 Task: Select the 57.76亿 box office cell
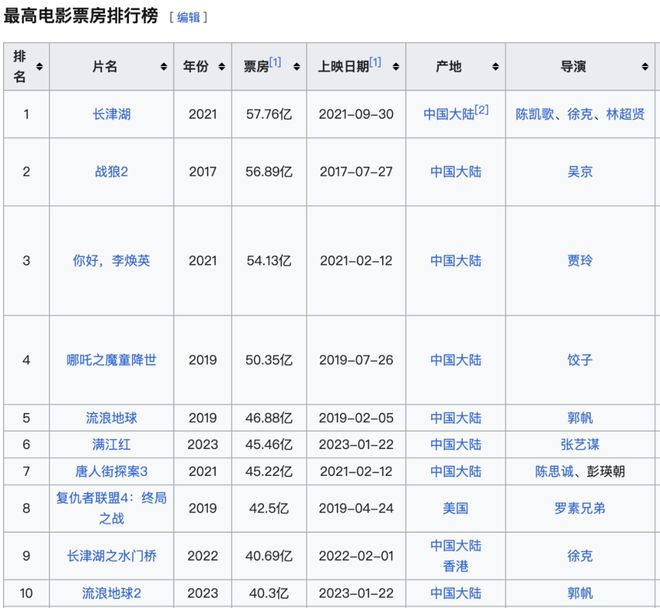click(x=269, y=114)
